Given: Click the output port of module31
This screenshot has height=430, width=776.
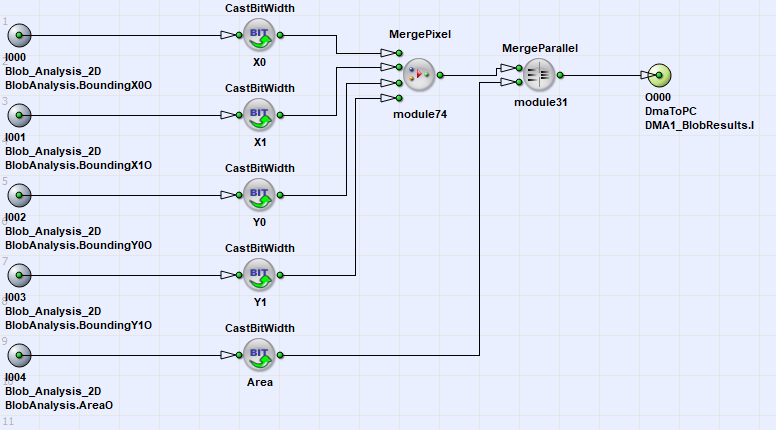Looking at the screenshot, I should 562,75.
